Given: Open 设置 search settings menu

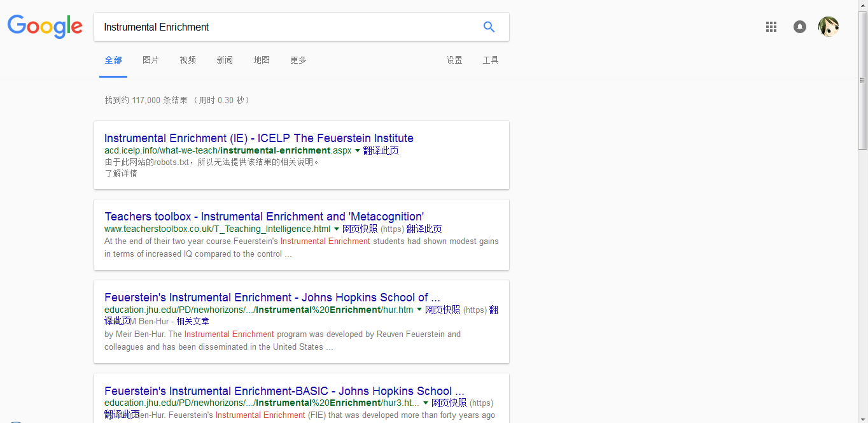Looking at the screenshot, I should 454,60.
